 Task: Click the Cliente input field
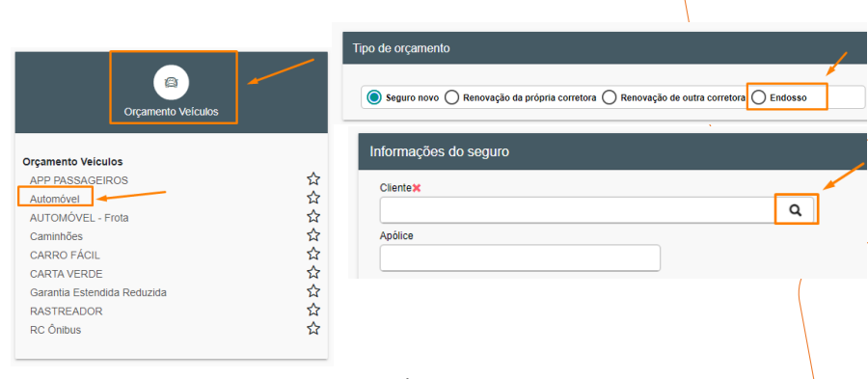tap(578, 209)
